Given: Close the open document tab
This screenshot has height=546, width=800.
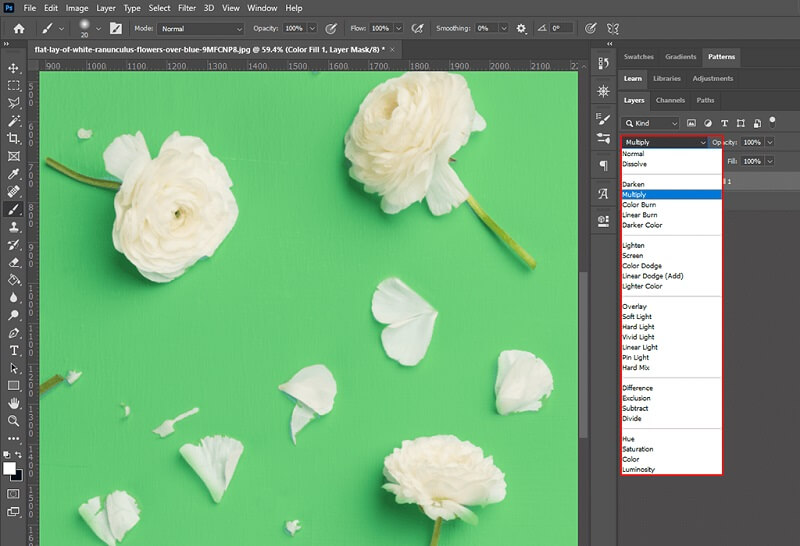Looking at the screenshot, I should [x=394, y=49].
